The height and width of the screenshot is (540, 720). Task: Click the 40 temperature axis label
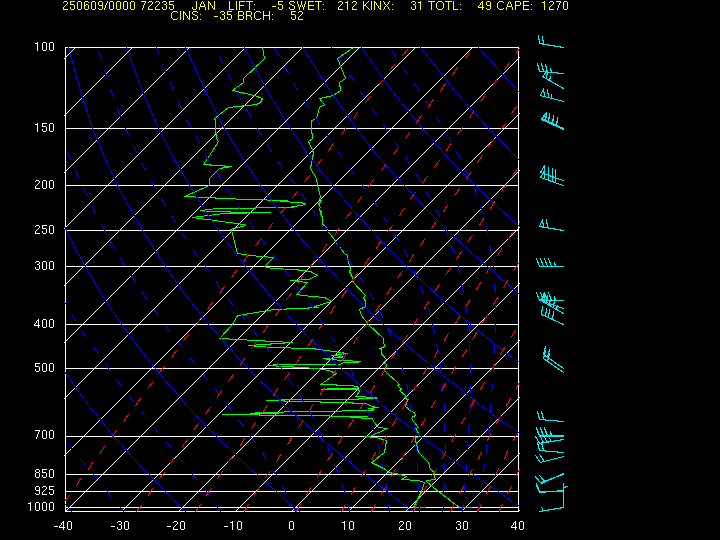[x=518, y=526]
